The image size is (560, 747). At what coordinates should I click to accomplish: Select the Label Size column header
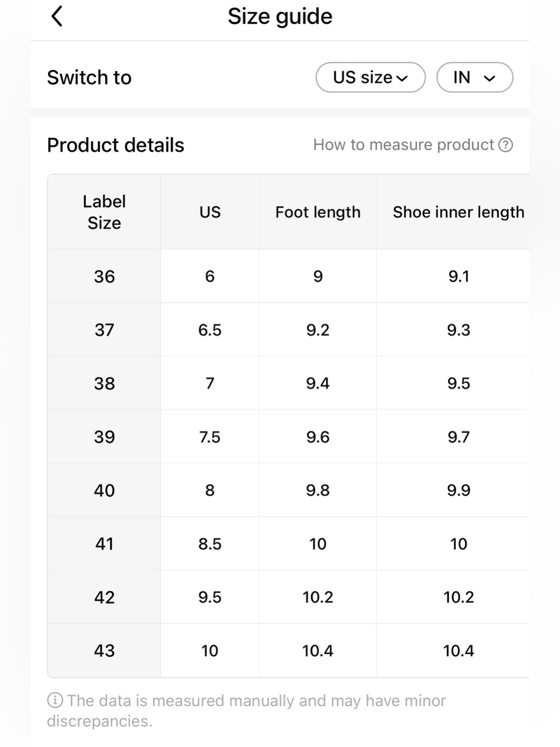pos(104,212)
